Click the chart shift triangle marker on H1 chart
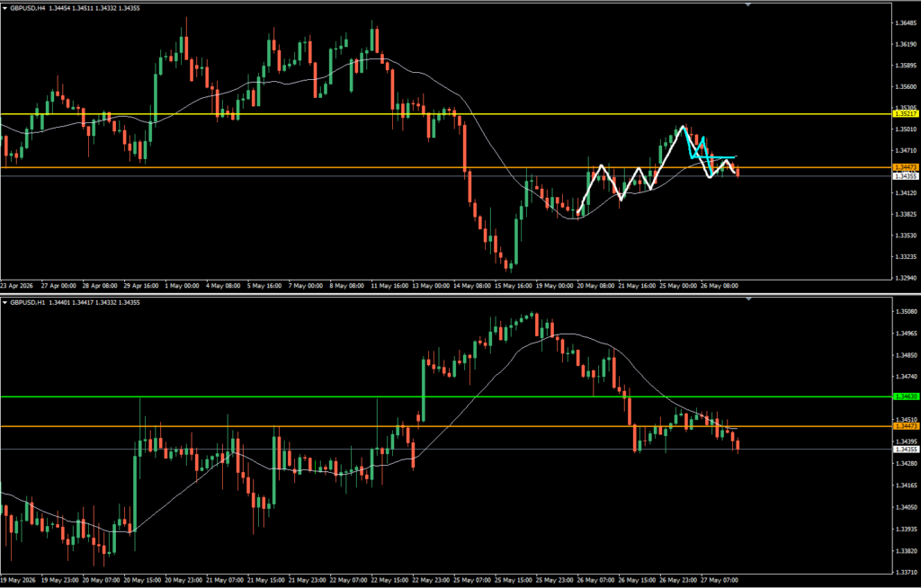Screen dimensions: 921x588 (748, 299)
